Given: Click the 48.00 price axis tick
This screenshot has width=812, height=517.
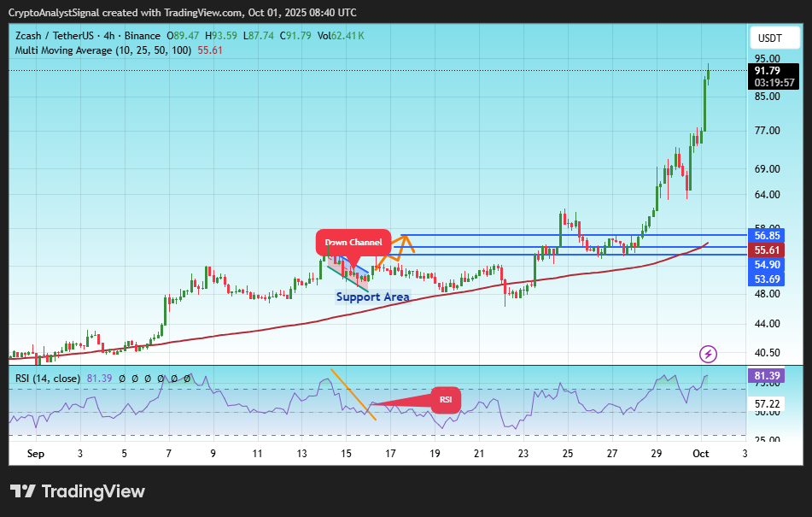Looking at the screenshot, I should (767, 294).
